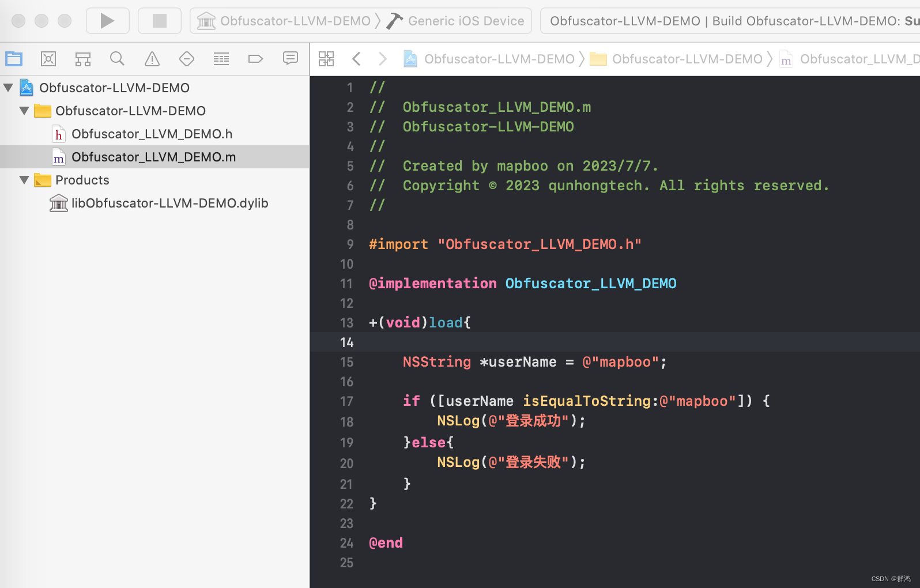Open the Issue navigator warning icon
The width and height of the screenshot is (920, 588).
point(152,58)
